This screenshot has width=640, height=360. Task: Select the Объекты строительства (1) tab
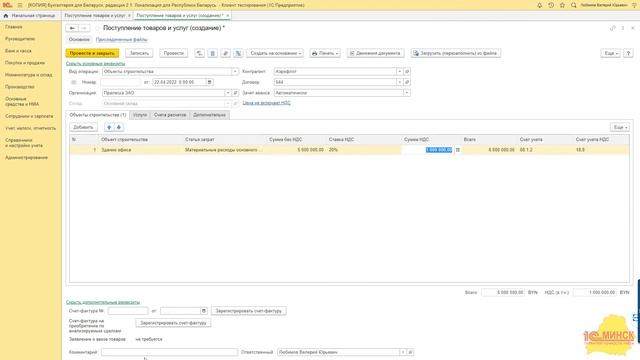click(x=98, y=115)
